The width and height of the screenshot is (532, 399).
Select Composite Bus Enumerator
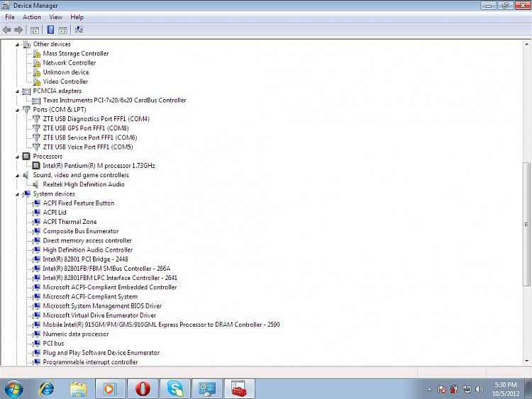click(x=81, y=231)
